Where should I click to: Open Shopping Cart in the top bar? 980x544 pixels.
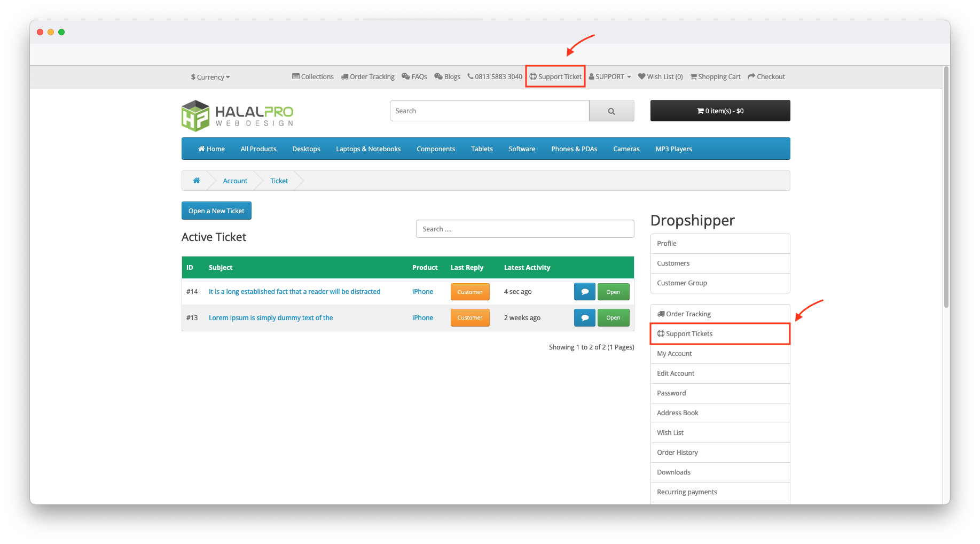[x=715, y=77]
